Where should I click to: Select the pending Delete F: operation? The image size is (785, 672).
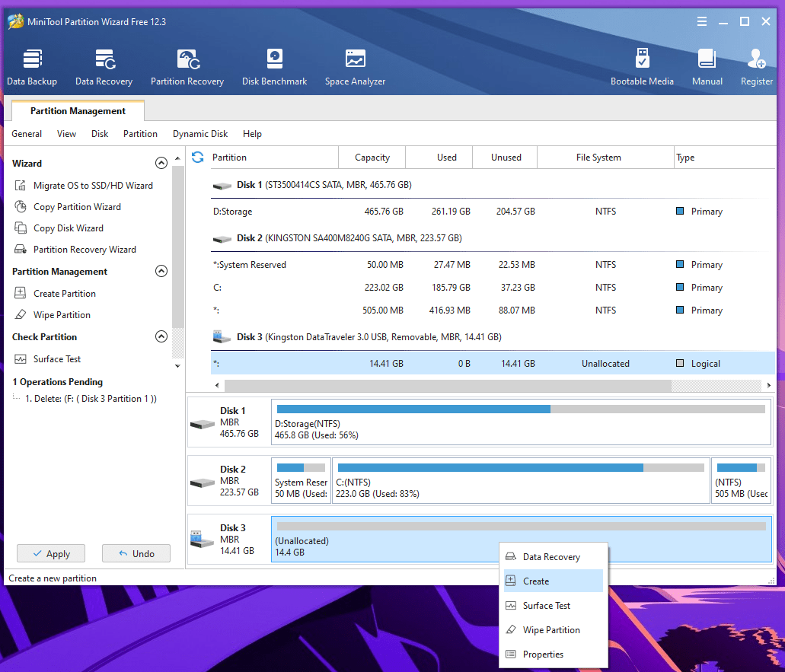pos(91,399)
